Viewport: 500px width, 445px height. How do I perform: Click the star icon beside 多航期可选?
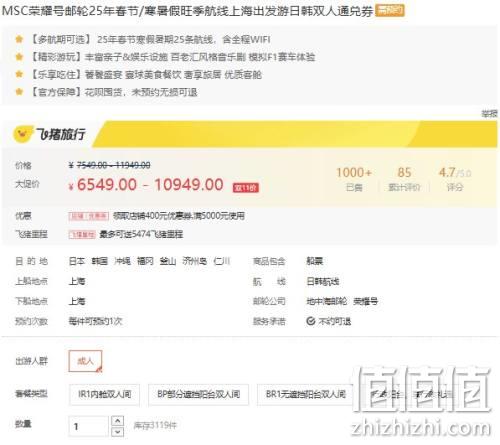[x=19, y=39]
